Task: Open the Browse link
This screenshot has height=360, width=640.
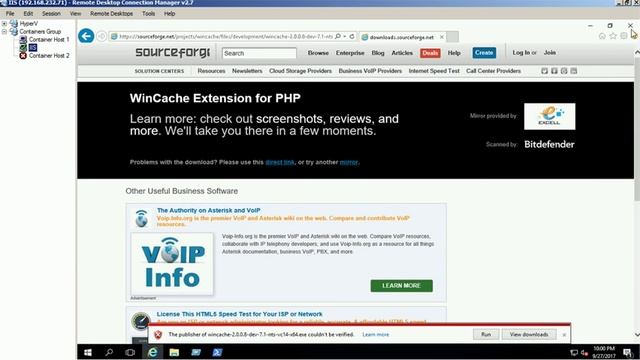Action: [x=318, y=53]
